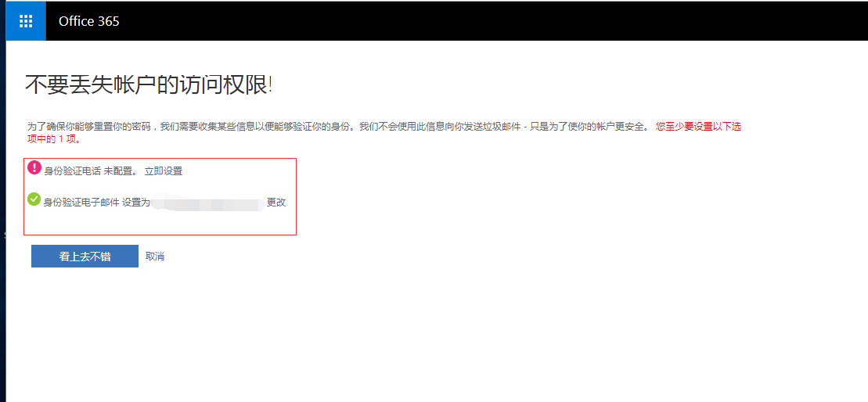The width and height of the screenshot is (868, 402).
Task: Click 更改 to change authentication email
Action: (x=276, y=203)
